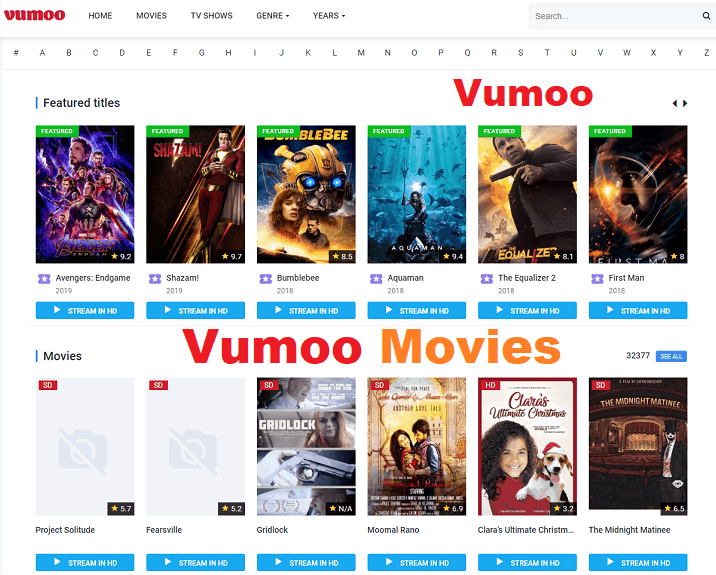716x575 pixels.
Task: Open the Movies navigation item
Action: tap(151, 16)
